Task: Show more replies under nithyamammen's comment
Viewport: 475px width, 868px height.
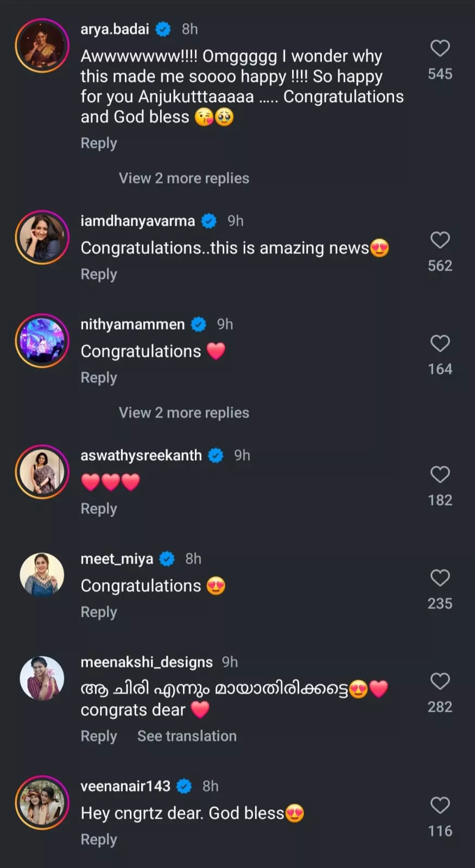Action: 183,412
